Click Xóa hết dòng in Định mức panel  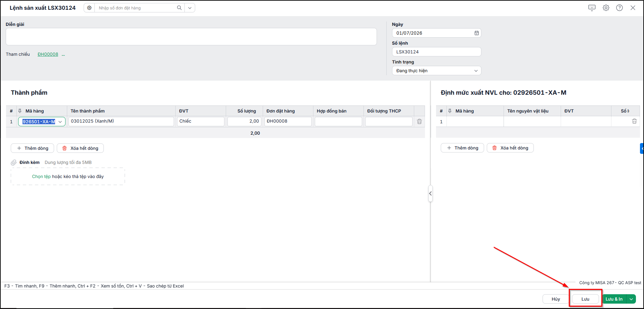click(x=510, y=148)
